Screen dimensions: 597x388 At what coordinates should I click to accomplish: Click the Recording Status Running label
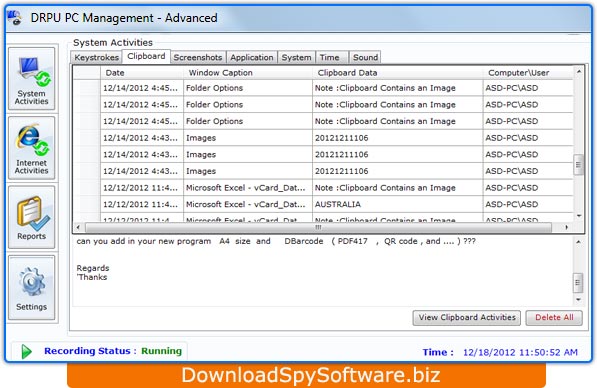pos(113,351)
